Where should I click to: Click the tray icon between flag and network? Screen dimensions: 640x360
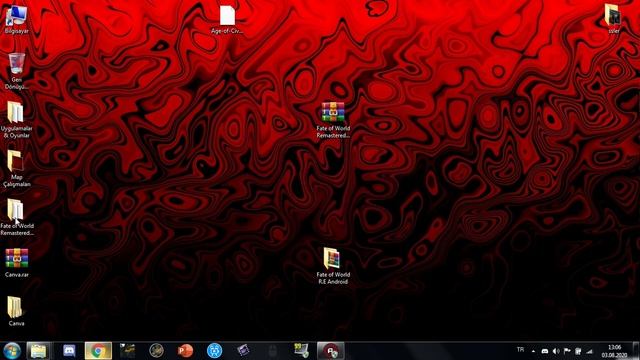point(578,351)
